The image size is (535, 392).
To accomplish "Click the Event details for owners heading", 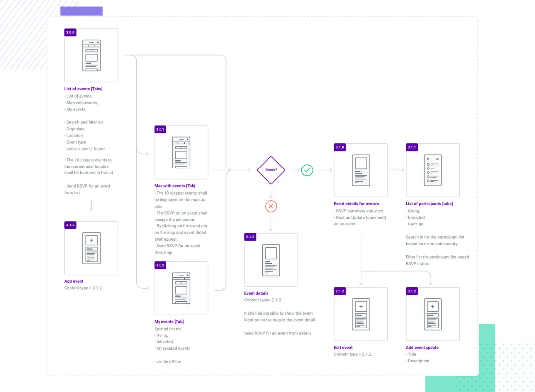I will point(357,204).
